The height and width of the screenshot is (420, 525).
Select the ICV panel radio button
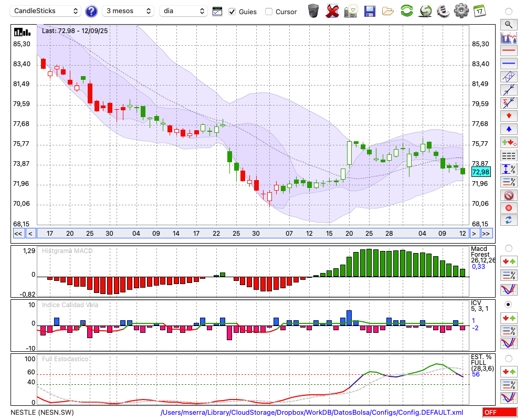(509, 305)
